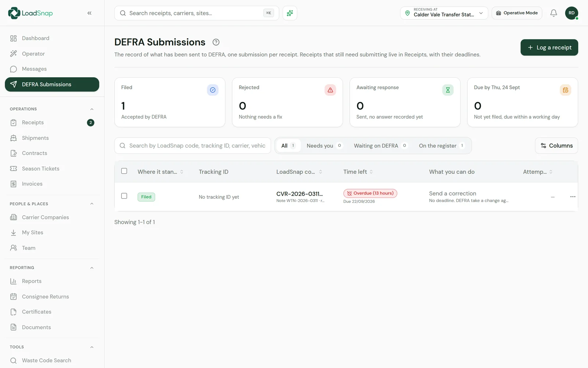Toggle Operative Mode button
This screenshot has width=588, height=368.
[x=517, y=13]
